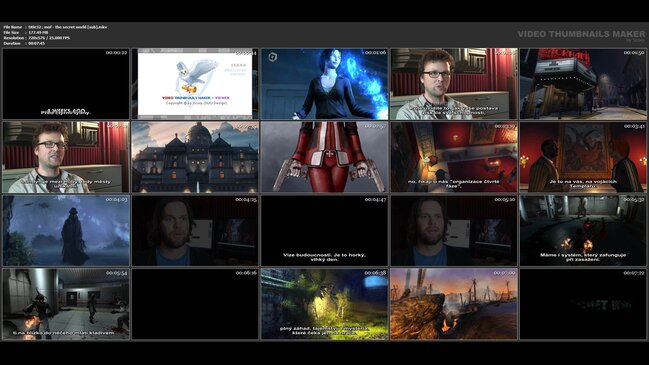Select the owl logo splash thumbnail
649x365 pixels.
[195, 84]
